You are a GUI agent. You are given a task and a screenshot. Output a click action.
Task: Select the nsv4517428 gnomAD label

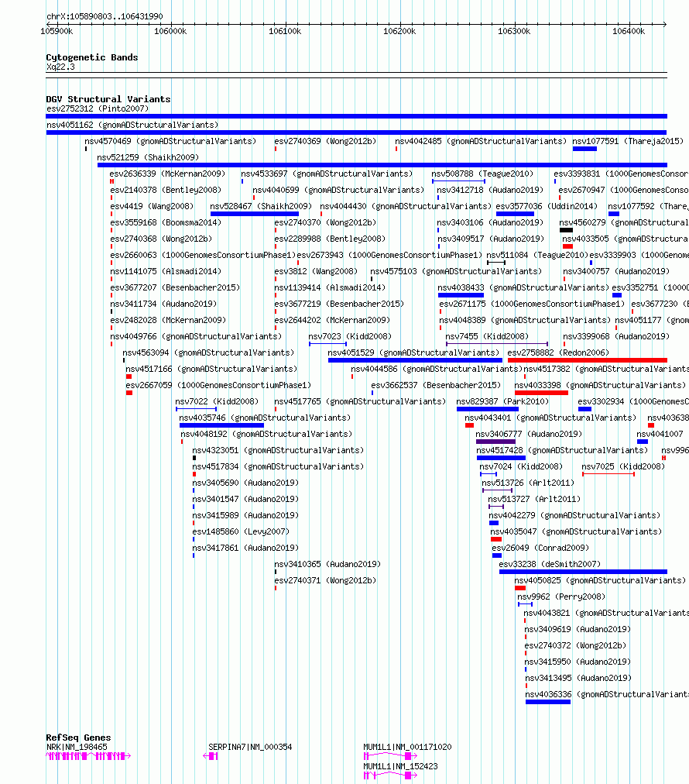(561, 451)
